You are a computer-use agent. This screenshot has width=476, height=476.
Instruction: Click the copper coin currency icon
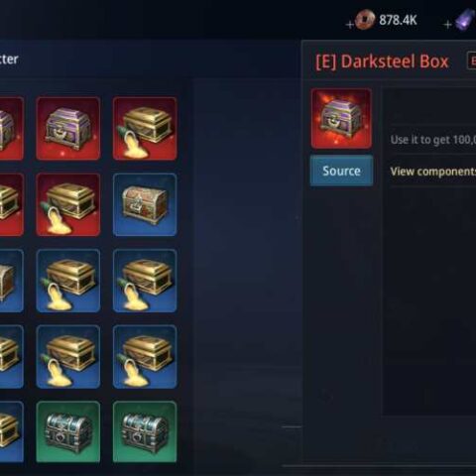click(x=365, y=20)
